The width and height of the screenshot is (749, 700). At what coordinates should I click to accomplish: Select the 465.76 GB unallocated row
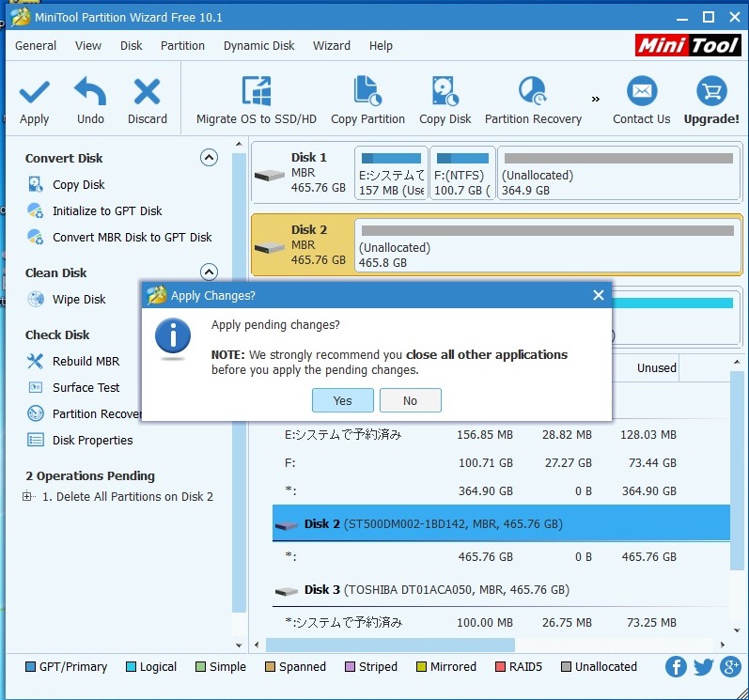coord(501,557)
